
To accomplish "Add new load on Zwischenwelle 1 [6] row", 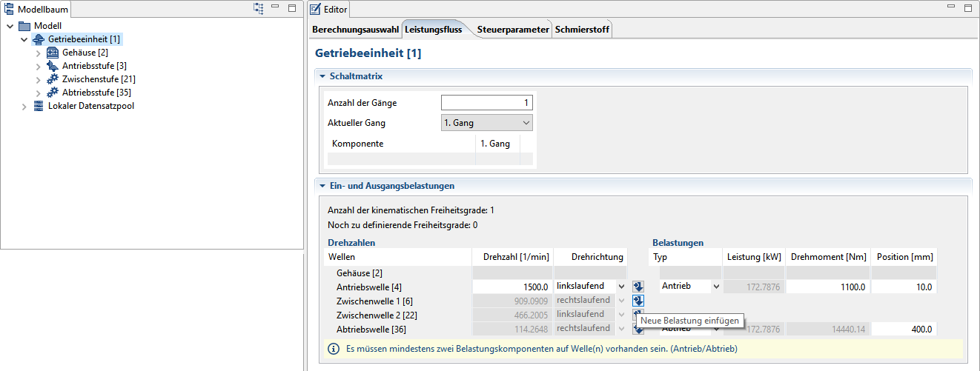I will (638, 301).
